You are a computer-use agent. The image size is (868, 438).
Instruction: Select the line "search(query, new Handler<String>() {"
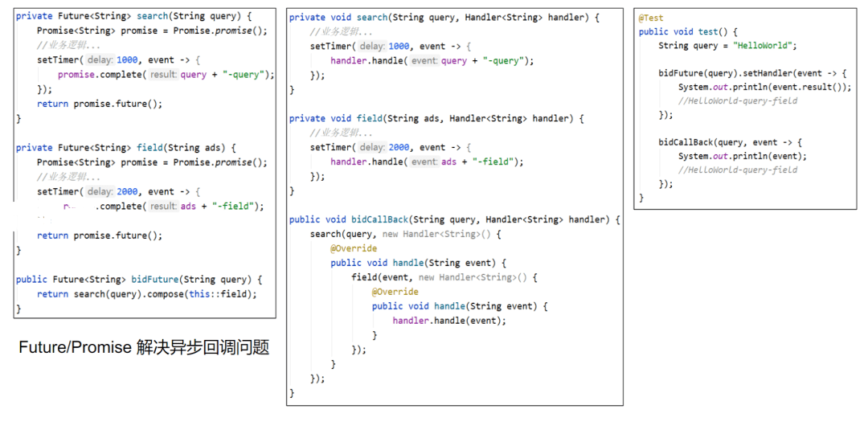click(x=406, y=234)
